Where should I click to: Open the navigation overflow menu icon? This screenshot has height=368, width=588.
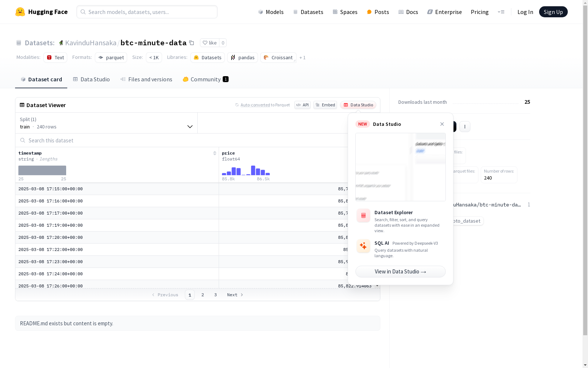coord(501,12)
